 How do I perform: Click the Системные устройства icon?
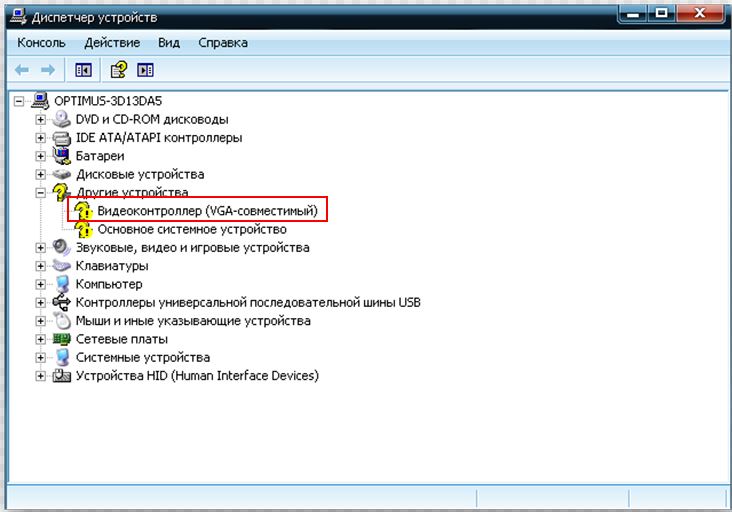click(62, 358)
